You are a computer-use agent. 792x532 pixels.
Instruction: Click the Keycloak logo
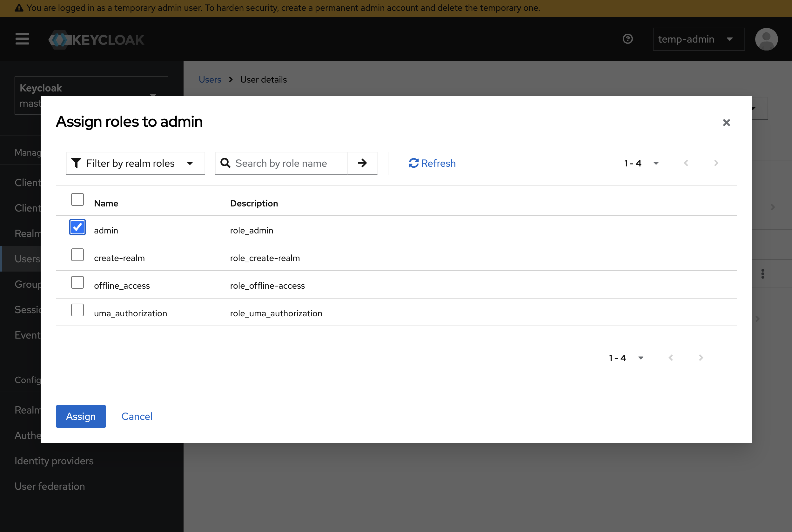(96, 40)
